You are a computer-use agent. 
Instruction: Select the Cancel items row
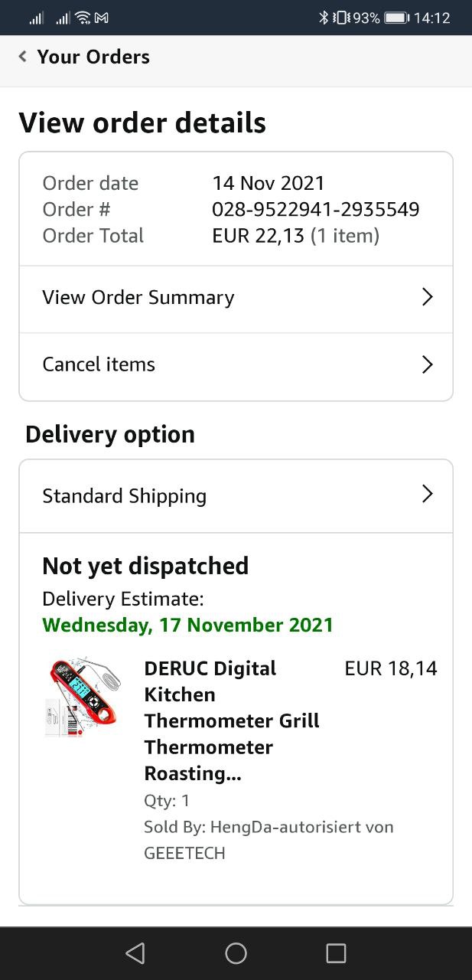[x=236, y=366]
